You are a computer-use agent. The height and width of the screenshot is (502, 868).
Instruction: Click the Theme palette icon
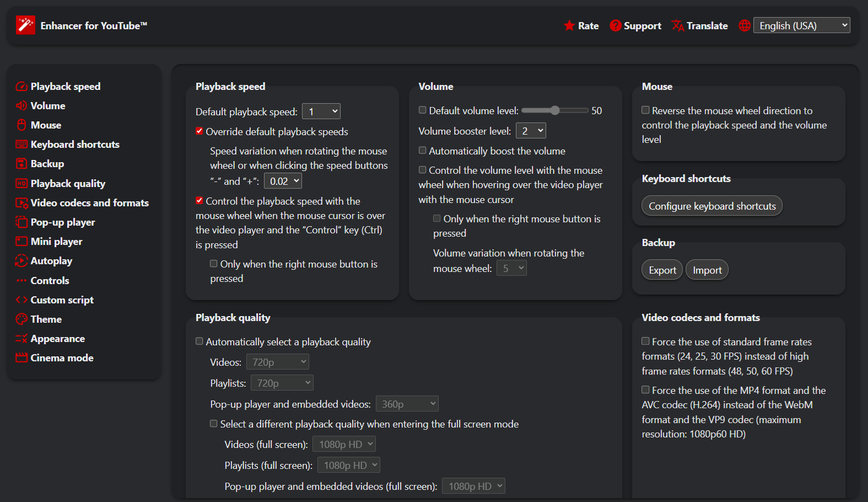coord(21,319)
